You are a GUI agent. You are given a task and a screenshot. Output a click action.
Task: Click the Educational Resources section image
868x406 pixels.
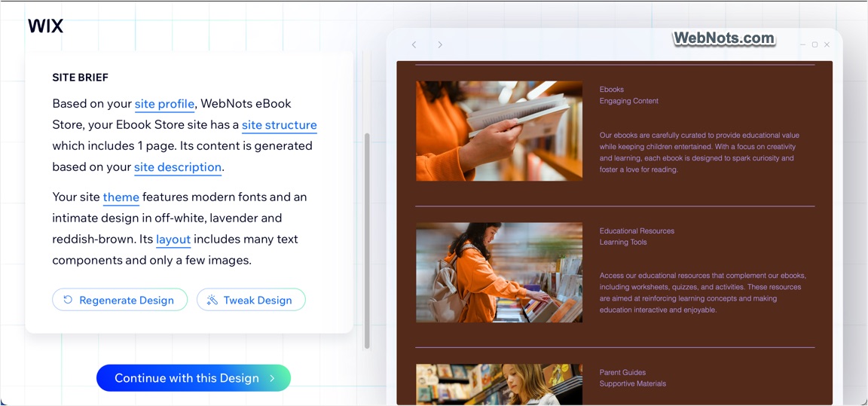tap(499, 272)
